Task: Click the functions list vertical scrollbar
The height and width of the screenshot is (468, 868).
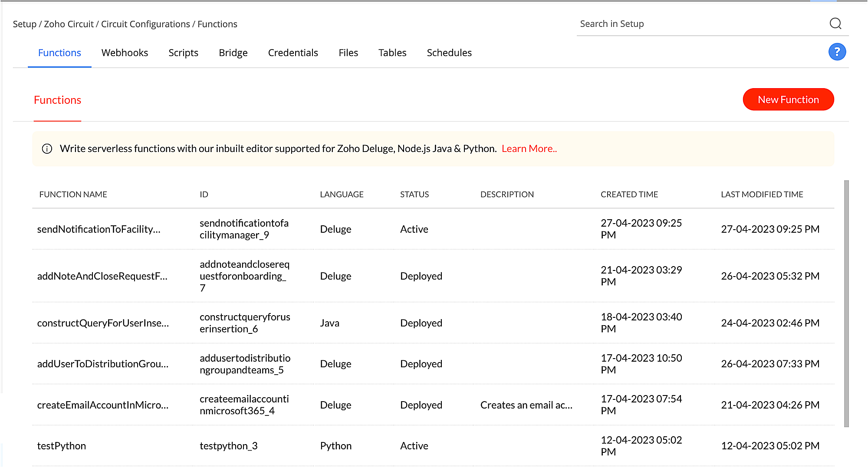Action: [846, 303]
